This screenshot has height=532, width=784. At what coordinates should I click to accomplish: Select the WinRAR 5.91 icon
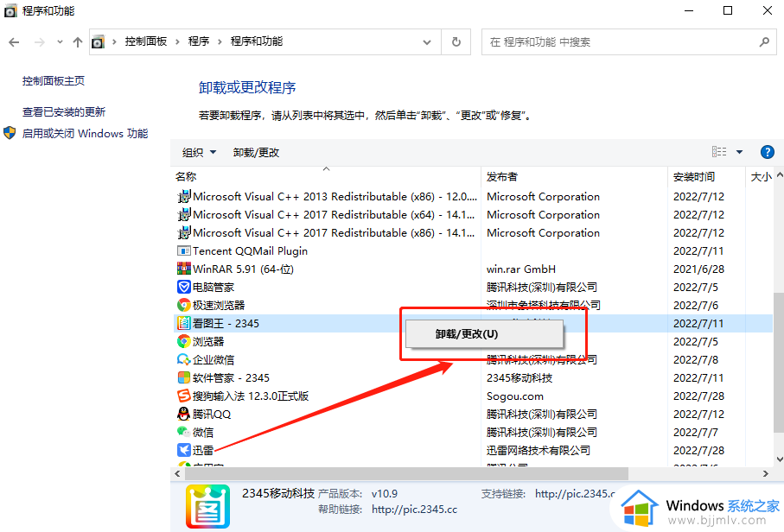pyautogui.click(x=184, y=269)
